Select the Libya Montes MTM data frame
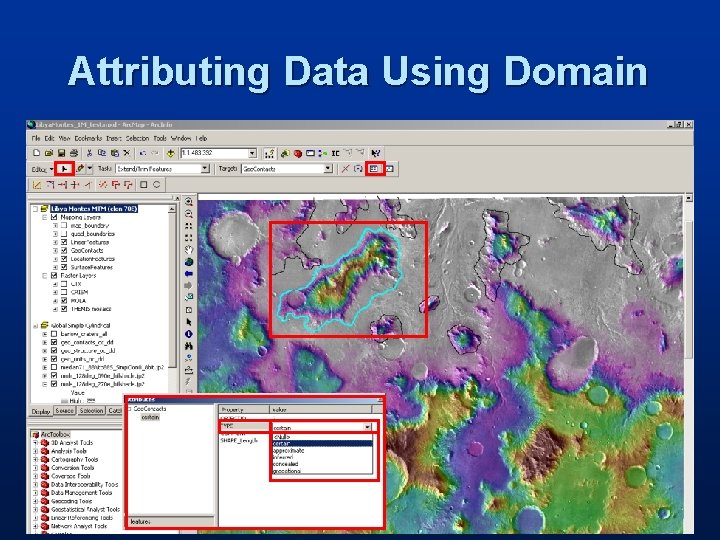Viewport: 720px width, 540px height. click(94, 208)
